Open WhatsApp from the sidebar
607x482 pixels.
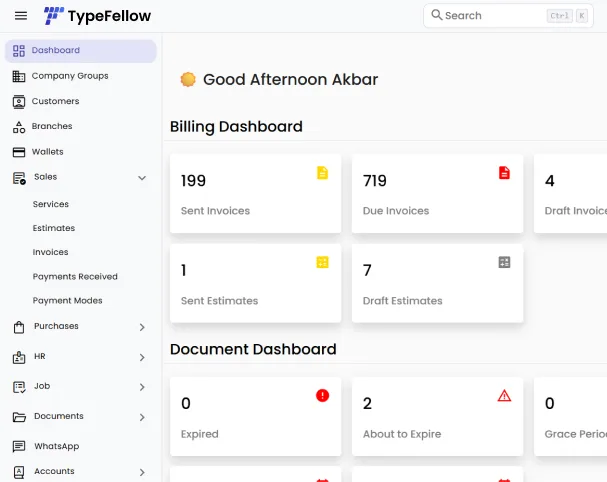tap(81, 446)
